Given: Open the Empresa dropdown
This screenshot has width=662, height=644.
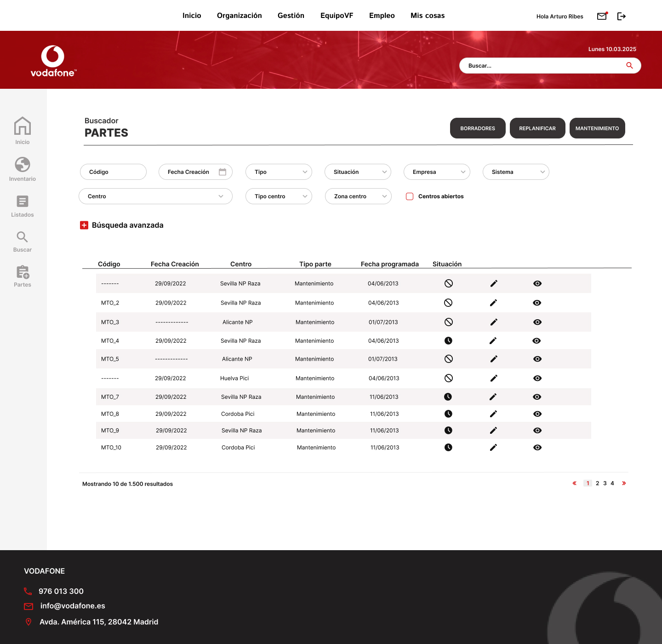Looking at the screenshot, I should (437, 172).
